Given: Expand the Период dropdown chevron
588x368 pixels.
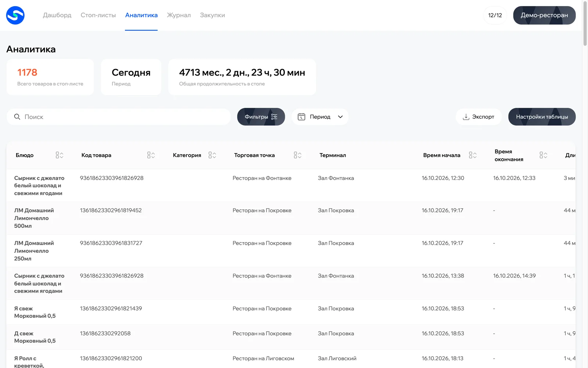Looking at the screenshot, I should (340, 117).
